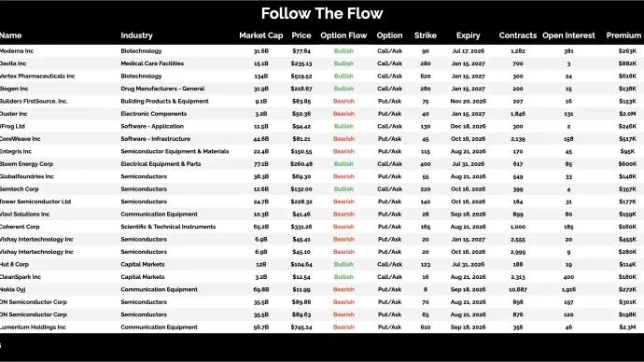Click Bearish label in Lumentum row

343,327
